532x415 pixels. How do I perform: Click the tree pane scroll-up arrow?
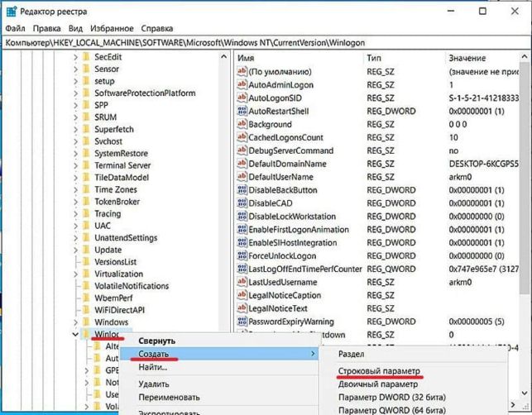tap(224, 56)
